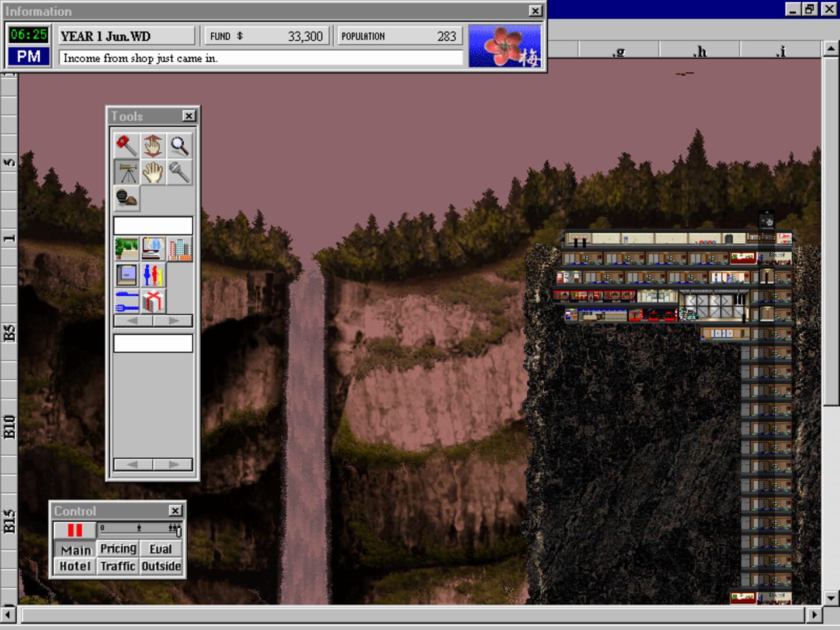Open the Pricing view
840x630 pixels.
[118, 549]
